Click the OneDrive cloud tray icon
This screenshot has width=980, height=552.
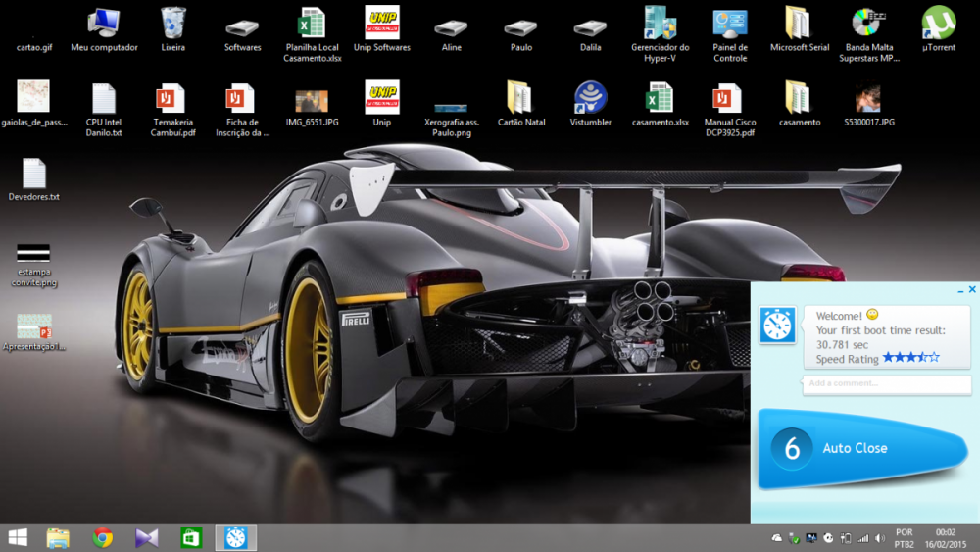coord(777,538)
